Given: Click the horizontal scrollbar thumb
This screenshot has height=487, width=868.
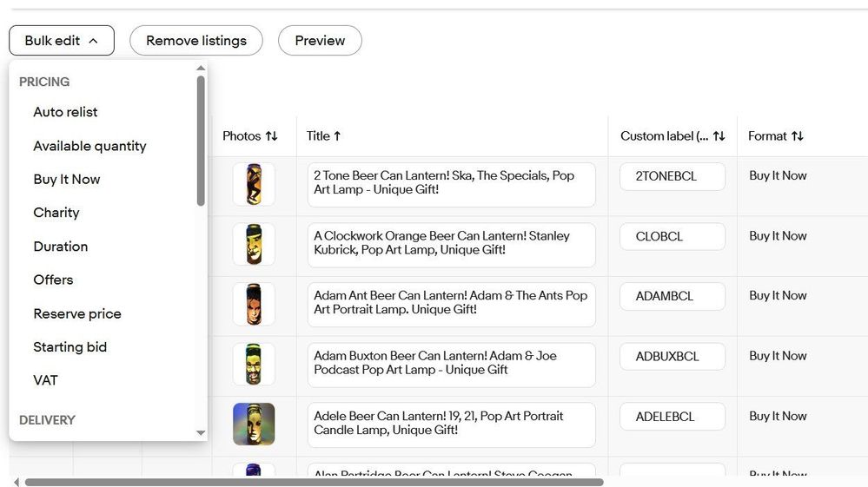Looking at the screenshot, I should pyautogui.click(x=314, y=482).
